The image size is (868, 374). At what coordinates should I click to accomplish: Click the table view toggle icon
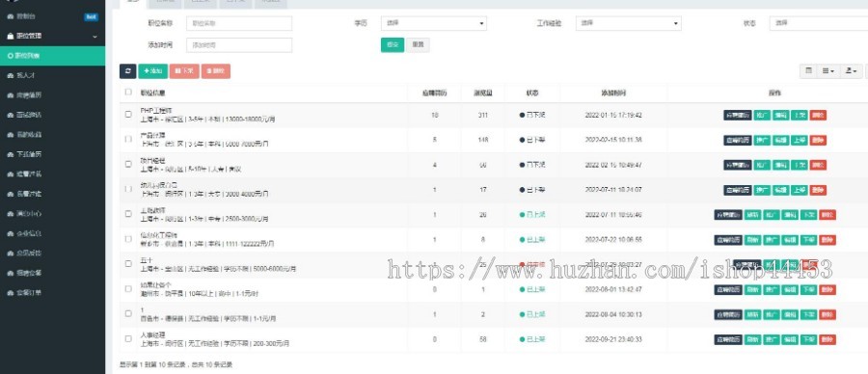[x=809, y=70]
